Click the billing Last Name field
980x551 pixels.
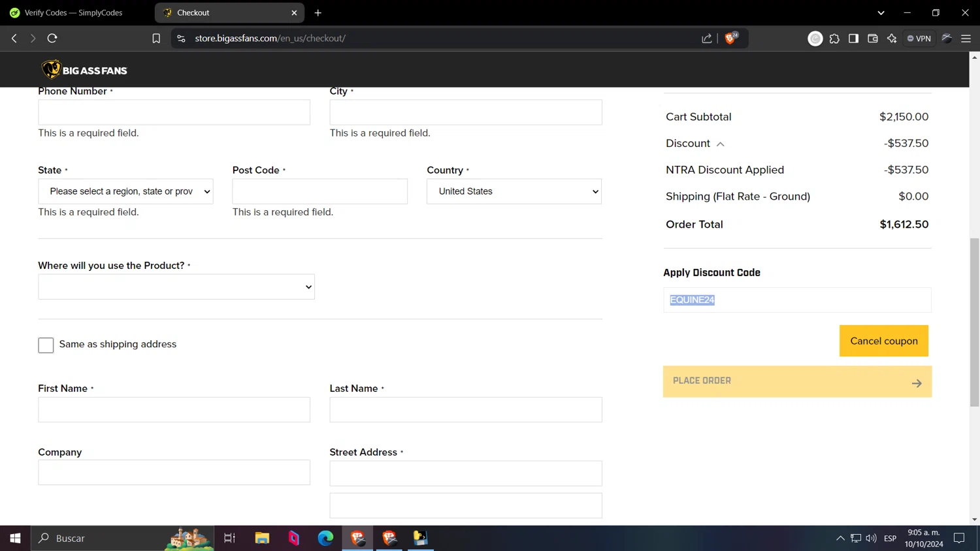click(466, 409)
